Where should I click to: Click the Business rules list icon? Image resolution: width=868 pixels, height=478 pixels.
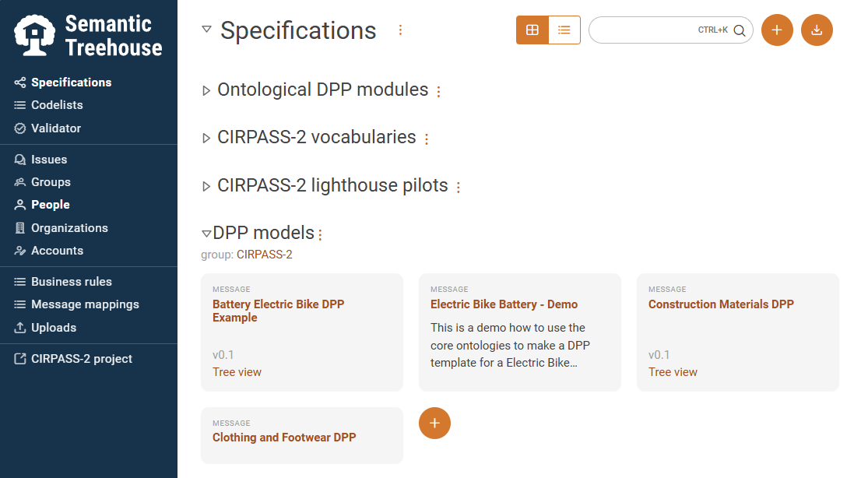[x=20, y=282]
